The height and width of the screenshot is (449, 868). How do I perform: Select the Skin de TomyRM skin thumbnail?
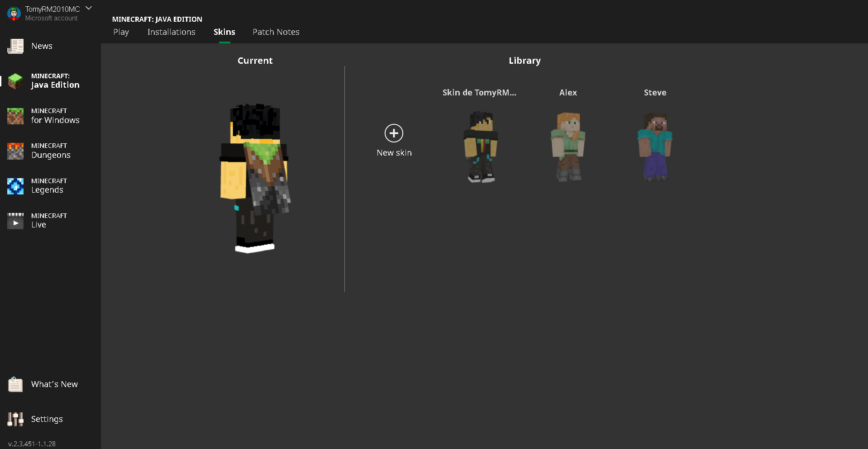(480, 147)
